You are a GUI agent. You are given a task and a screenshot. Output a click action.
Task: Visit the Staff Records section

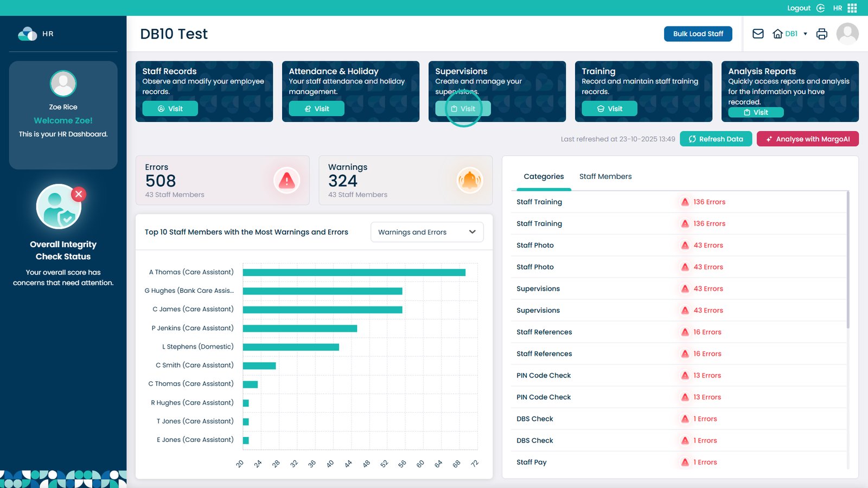click(x=170, y=109)
